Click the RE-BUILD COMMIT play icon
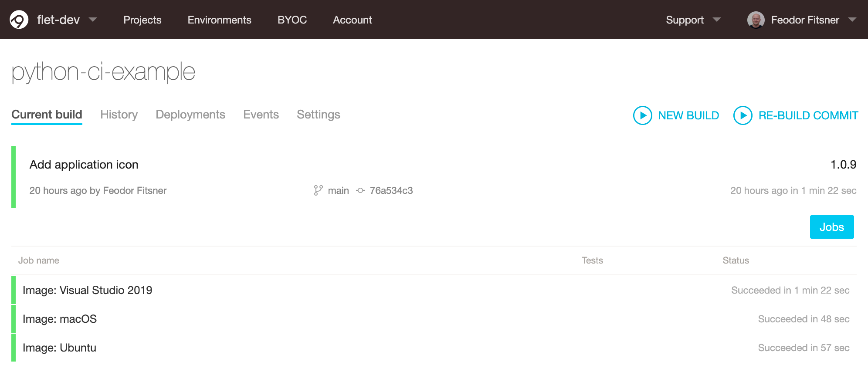868x372 pixels. 743,115
